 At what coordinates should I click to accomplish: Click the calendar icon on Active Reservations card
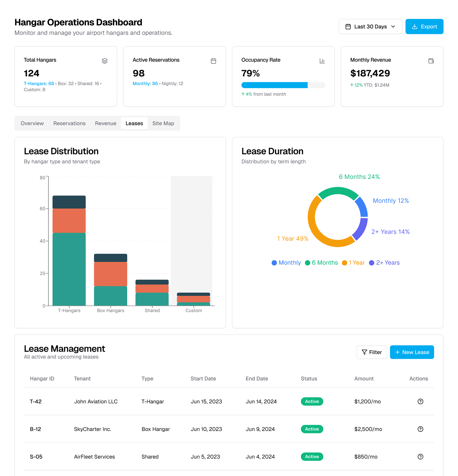pyautogui.click(x=213, y=61)
